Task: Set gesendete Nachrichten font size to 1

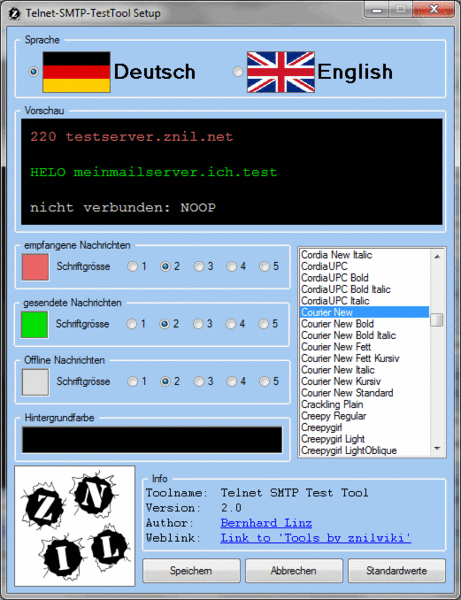Action: (x=132, y=324)
